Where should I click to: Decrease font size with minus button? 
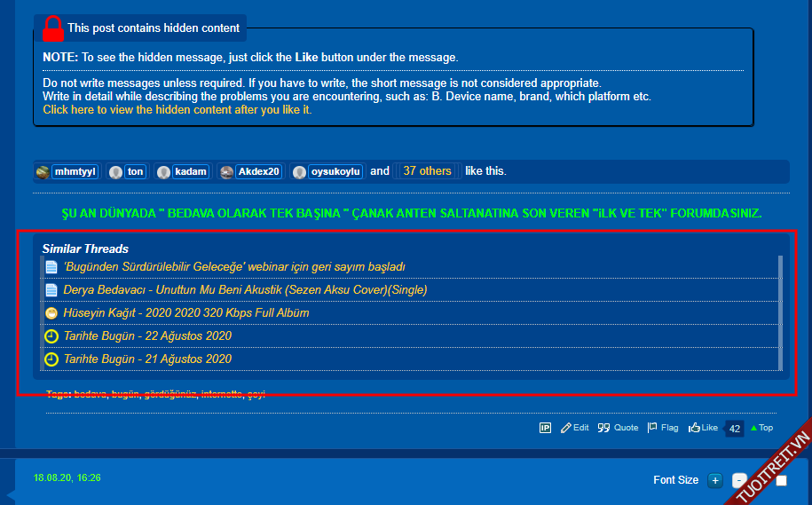tap(738, 481)
